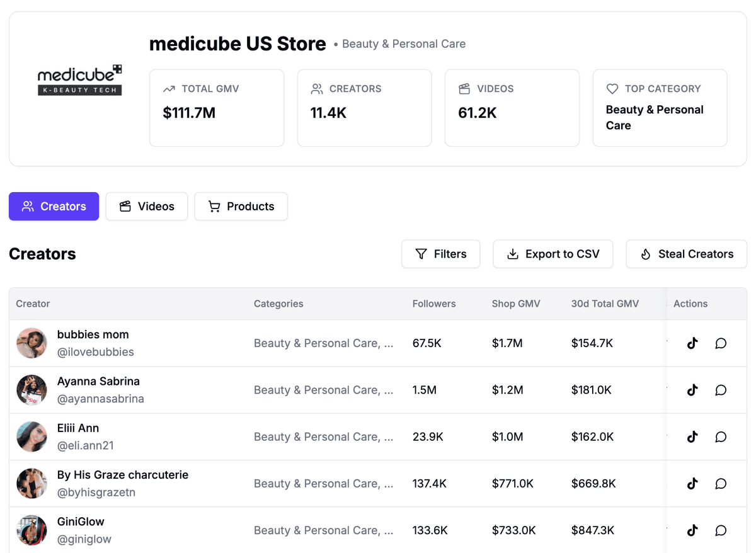Click the Followers column header
This screenshot has height=553, width=756.
click(x=434, y=304)
